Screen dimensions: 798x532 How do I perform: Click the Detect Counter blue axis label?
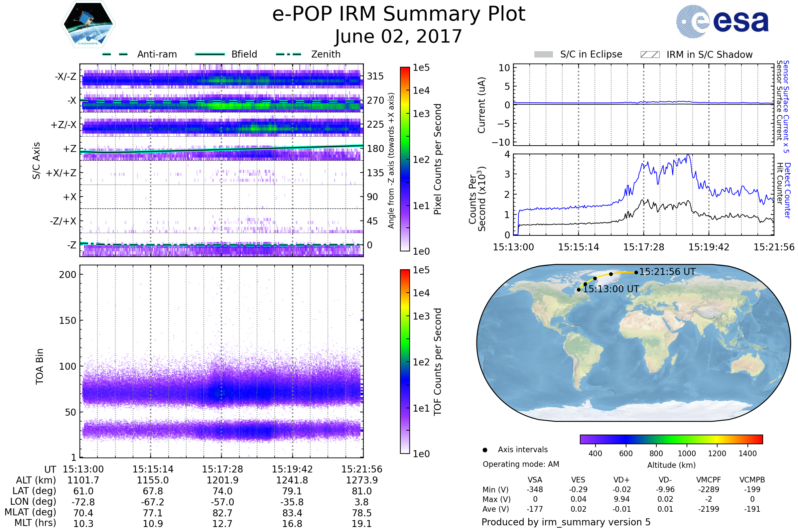click(x=787, y=190)
